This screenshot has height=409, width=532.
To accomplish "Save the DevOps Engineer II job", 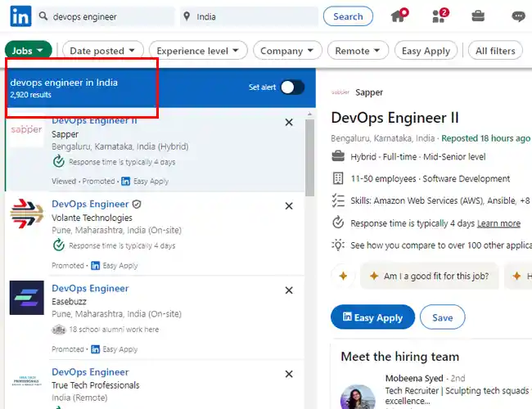I will point(443,317).
